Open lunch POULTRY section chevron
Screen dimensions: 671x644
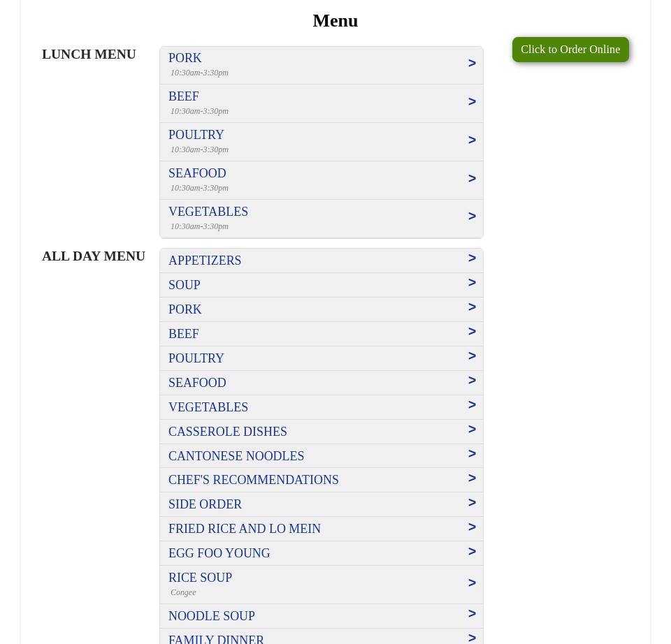[472, 140]
